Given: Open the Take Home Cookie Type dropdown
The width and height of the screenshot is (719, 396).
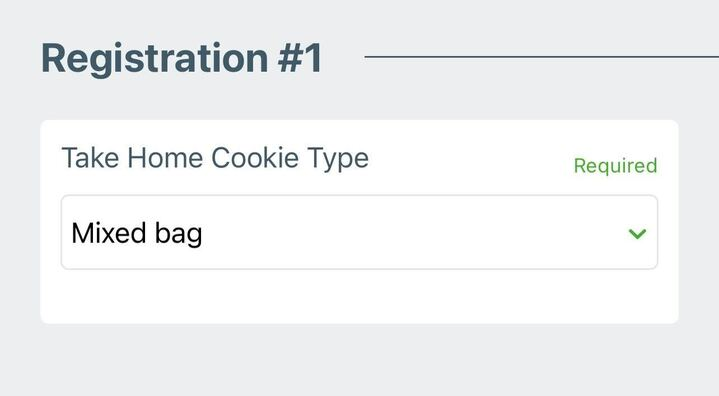Looking at the screenshot, I should pos(360,232).
